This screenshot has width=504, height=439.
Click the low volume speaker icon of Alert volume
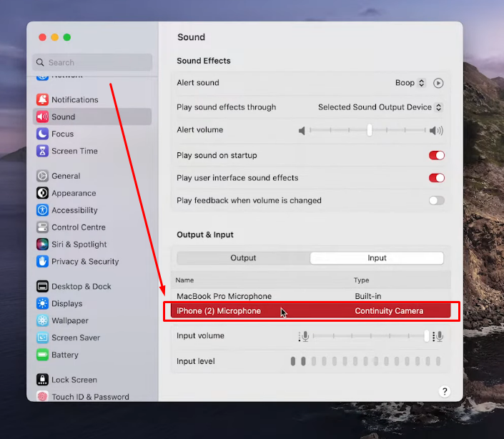coord(302,130)
